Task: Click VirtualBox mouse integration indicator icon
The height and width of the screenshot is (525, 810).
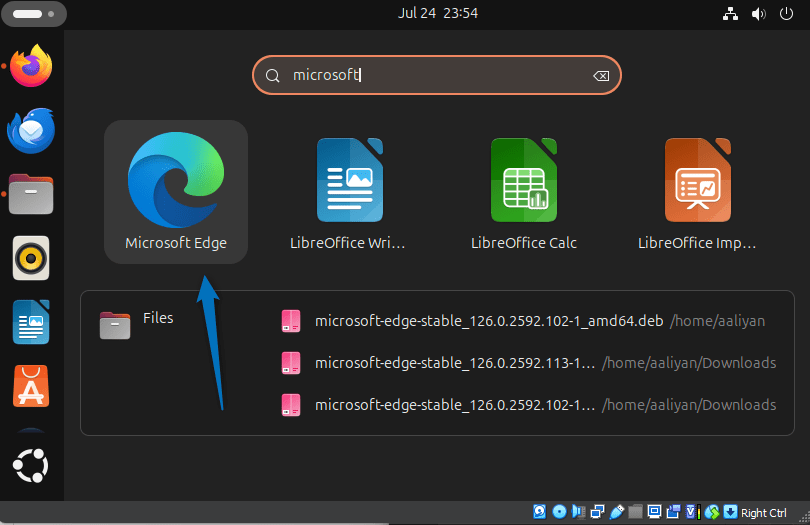Action: (x=712, y=512)
